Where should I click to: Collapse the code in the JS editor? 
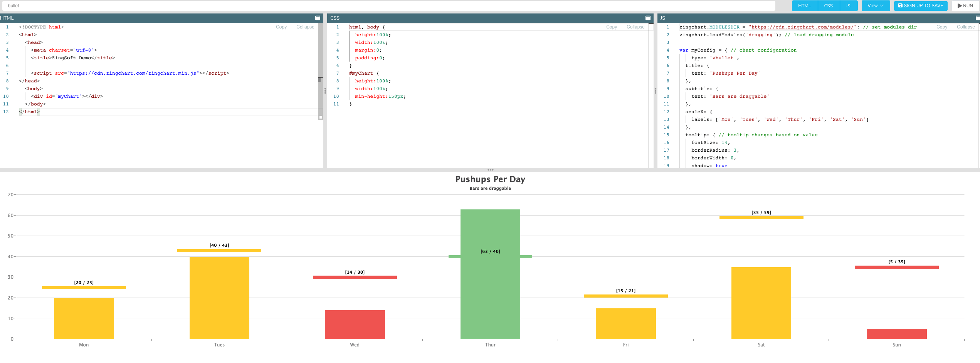click(x=965, y=27)
